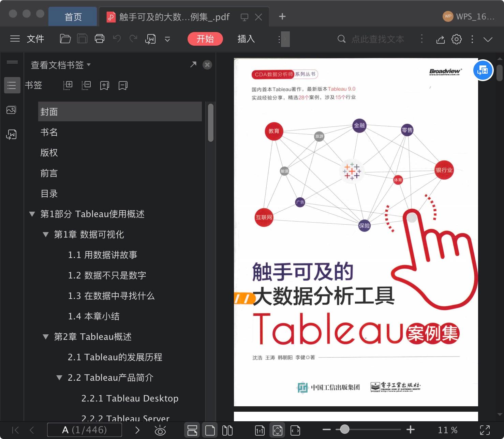The width and height of the screenshot is (504, 439).
Task: Click the zoom slider handle
Action: [345, 429]
